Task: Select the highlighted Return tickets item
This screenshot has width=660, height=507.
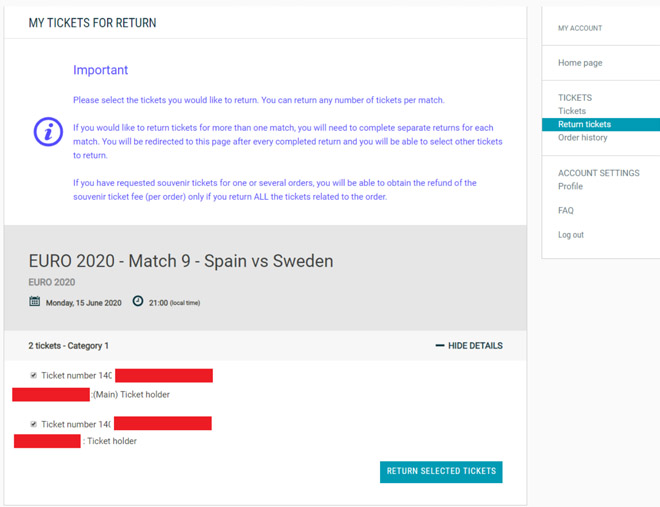Action: pos(601,124)
